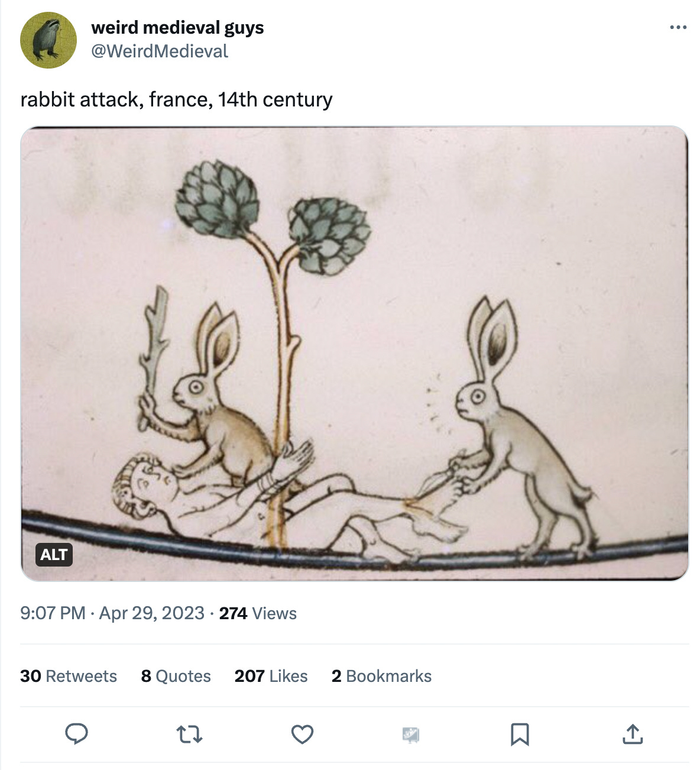
Task: Click the 274 Views count
Action: click(258, 613)
